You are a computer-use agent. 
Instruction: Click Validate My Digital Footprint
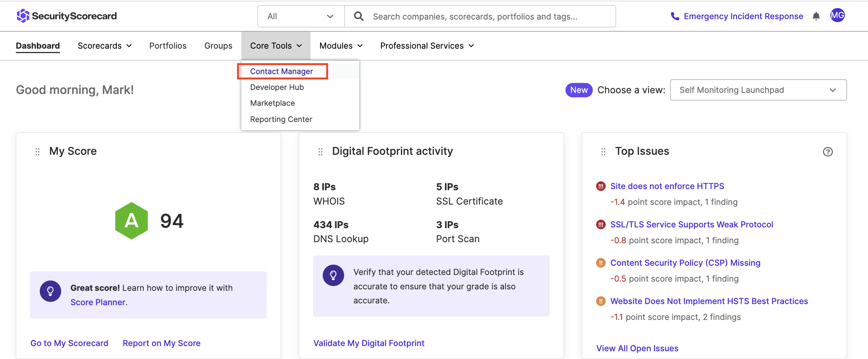(369, 343)
